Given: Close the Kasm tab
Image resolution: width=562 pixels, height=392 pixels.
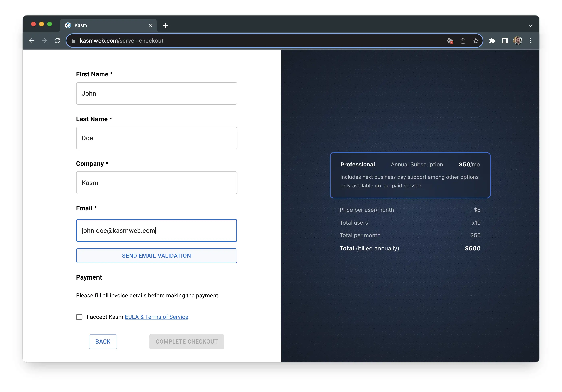Looking at the screenshot, I should [150, 25].
